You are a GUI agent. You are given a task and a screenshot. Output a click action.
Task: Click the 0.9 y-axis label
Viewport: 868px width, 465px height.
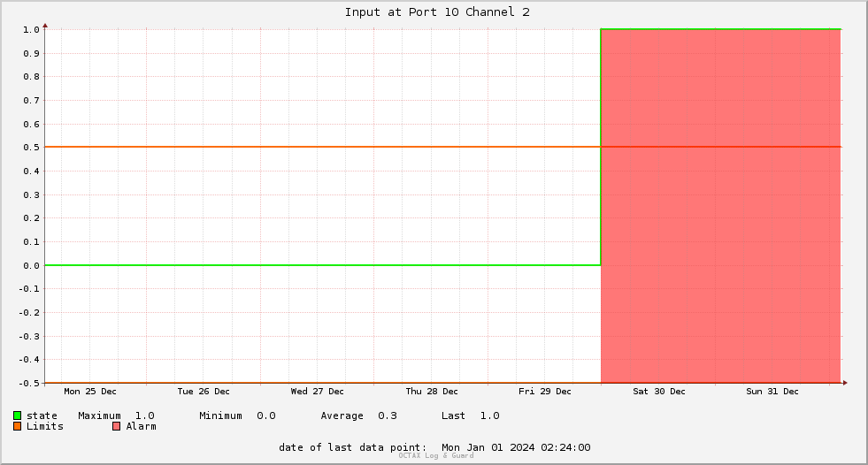click(32, 53)
